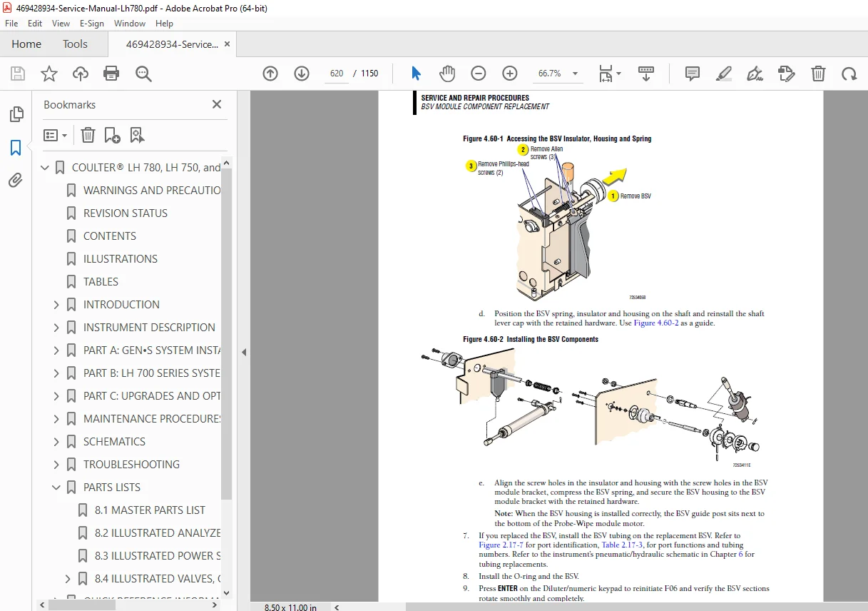This screenshot has height=611, width=868.
Task: Delete selected bookmark trash icon
Action: (88, 135)
